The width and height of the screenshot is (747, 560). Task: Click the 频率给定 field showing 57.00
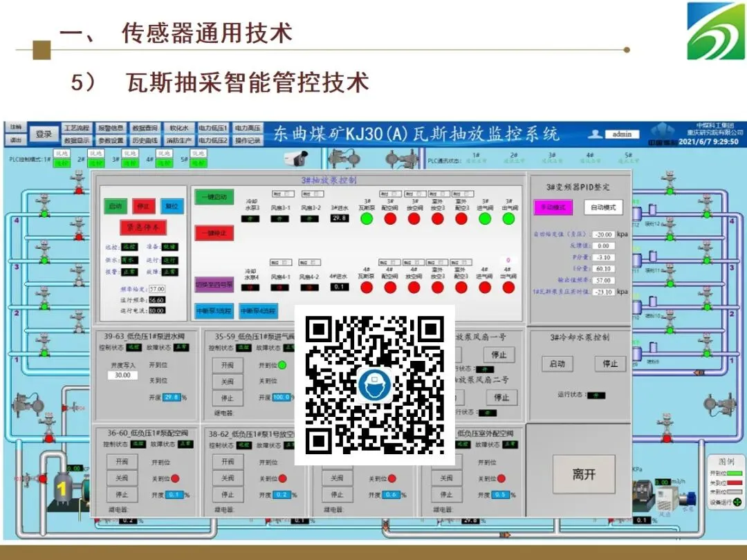[x=157, y=289]
